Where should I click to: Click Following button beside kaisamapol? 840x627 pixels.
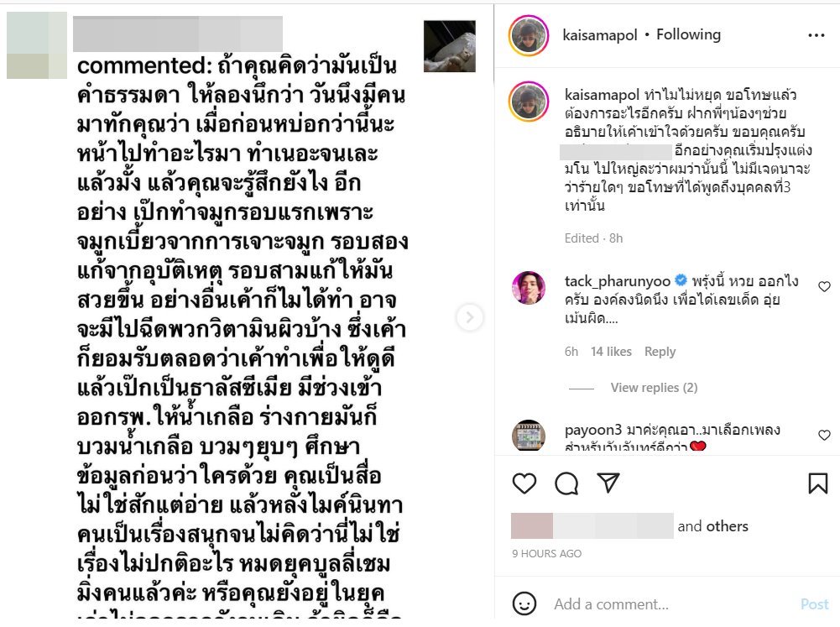point(688,34)
